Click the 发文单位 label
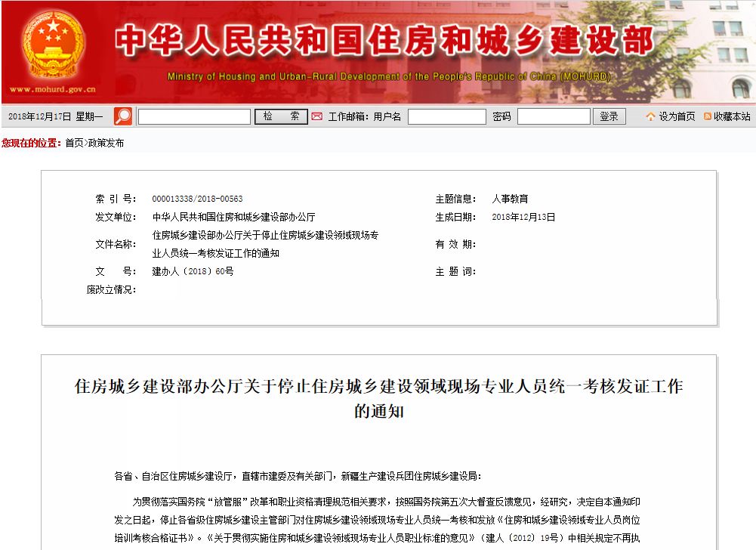Image resolution: width=756 pixels, height=550 pixels. (116, 217)
